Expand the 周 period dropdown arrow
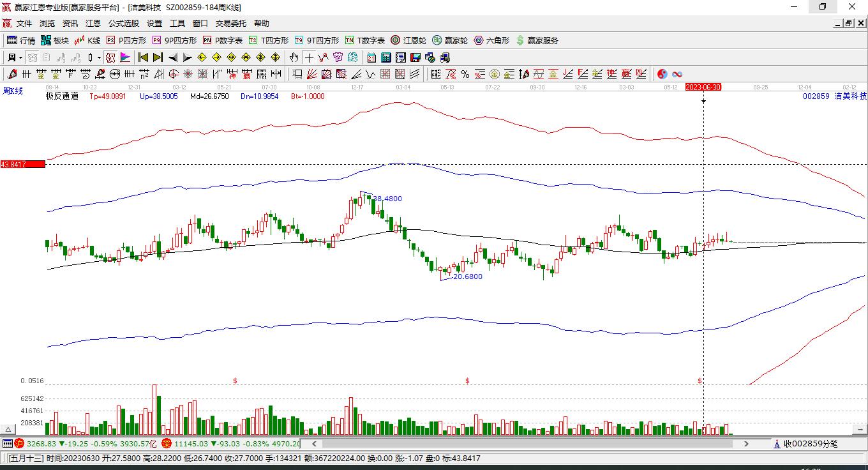The height and width of the screenshot is (470, 868). pyautogui.click(x=20, y=57)
